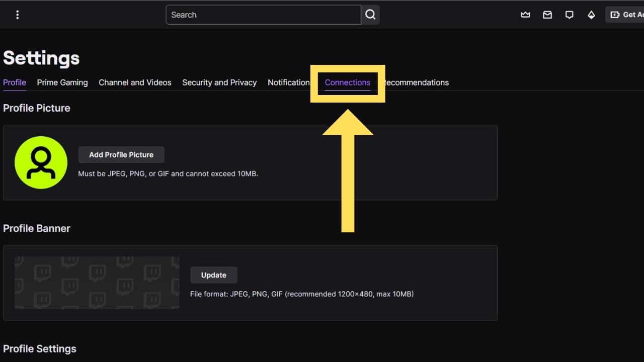
Task: Open Whispers inbox icon
Action: pyautogui.click(x=547, y=15)
